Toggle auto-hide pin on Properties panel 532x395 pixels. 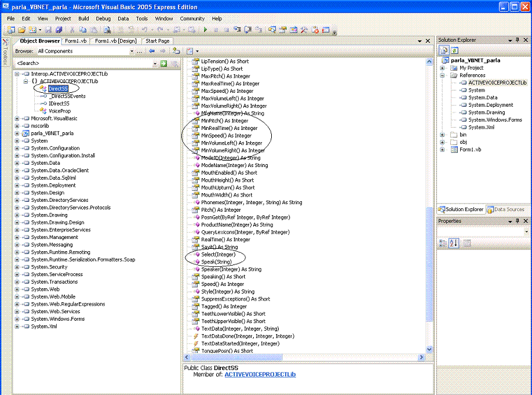tap(518, 221)
